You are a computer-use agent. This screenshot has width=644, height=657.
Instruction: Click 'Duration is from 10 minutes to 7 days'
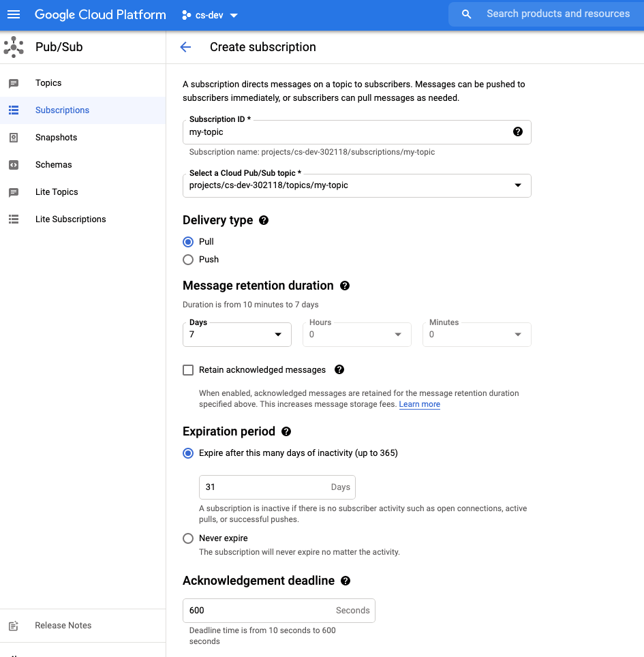coord(251,305)
